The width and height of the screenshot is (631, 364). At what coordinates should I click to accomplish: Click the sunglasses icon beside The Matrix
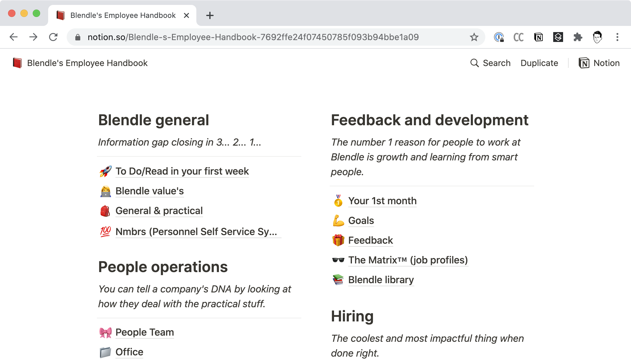(x=338, y=260)
